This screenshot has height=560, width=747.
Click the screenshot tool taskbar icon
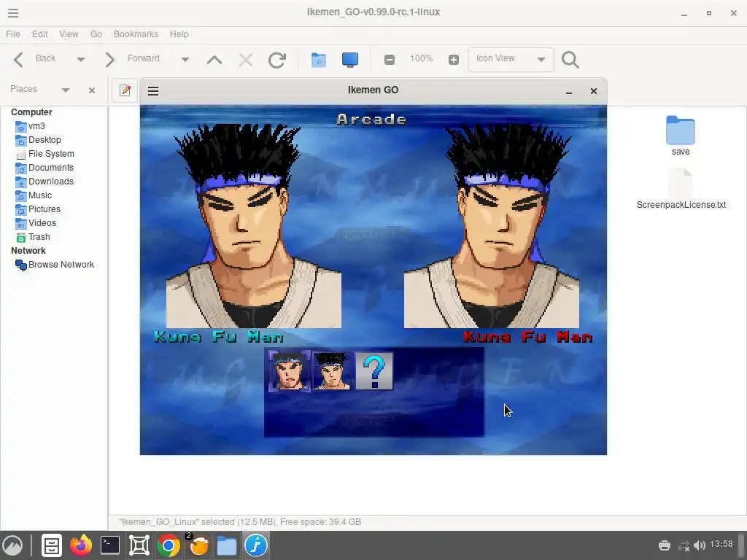coord(139,545)
